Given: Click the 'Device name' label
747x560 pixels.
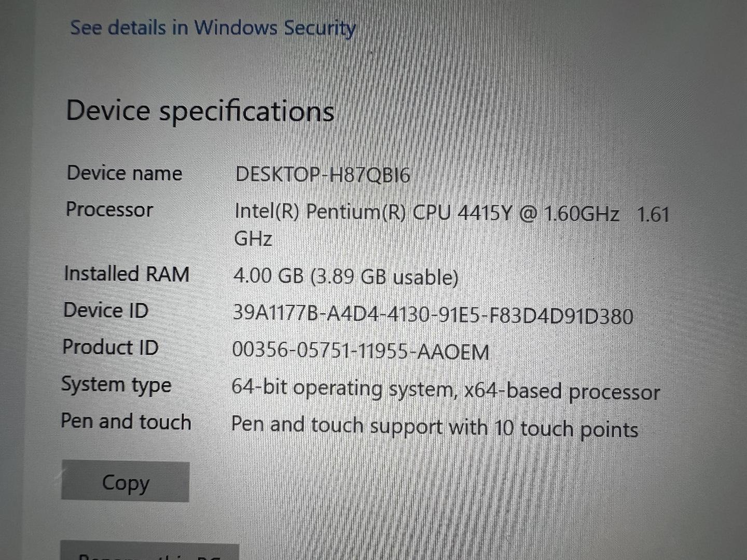Looking at the screenshot, I should click(x=125, y=173).
